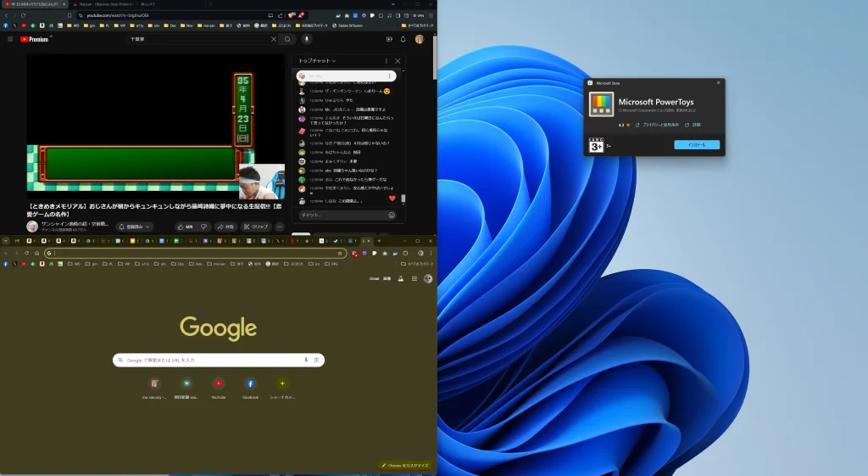This screenshot has width=868, height=476.
Task: Click the Google voice search microphone
Action: click(x=306, y=360)
